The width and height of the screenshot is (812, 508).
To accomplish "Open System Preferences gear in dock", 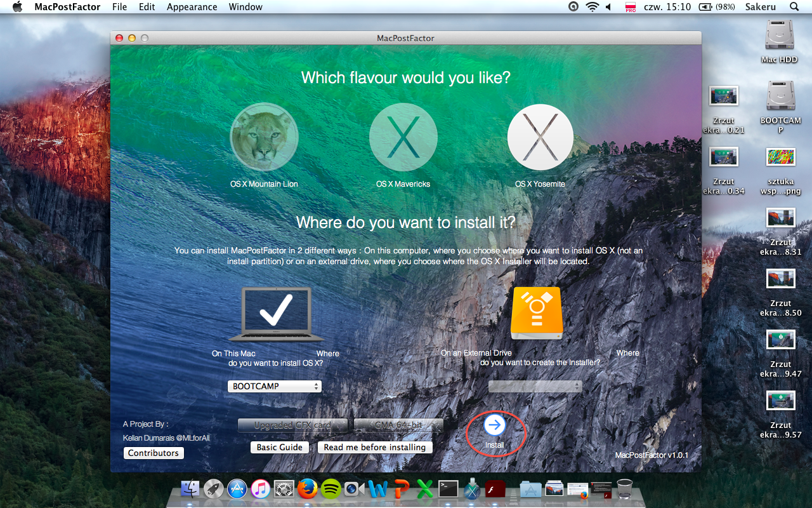I will (284, 488).
